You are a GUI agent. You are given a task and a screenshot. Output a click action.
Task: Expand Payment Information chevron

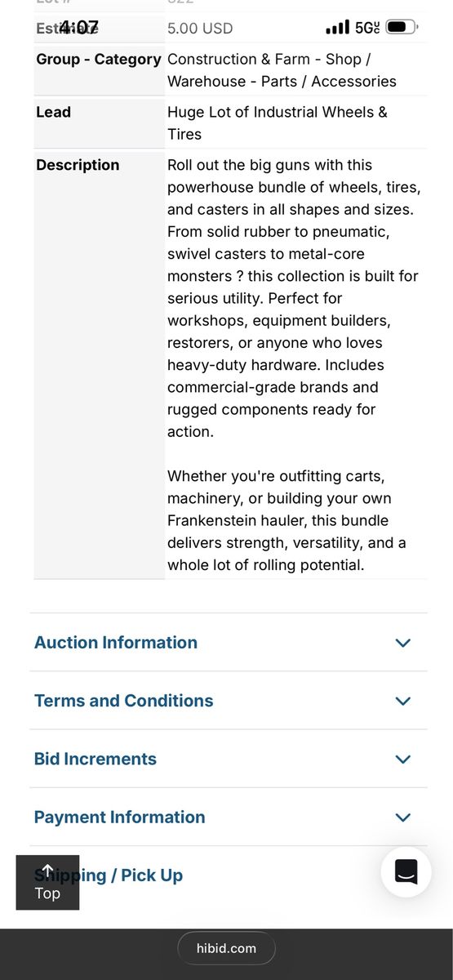coord(402,817)
